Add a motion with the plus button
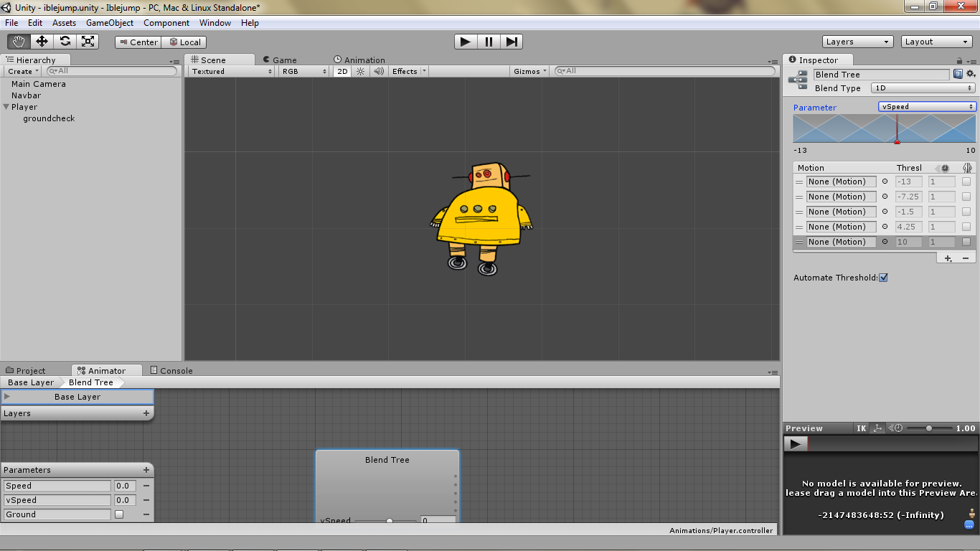The image size is (980, 551). (x=948, y=258)
